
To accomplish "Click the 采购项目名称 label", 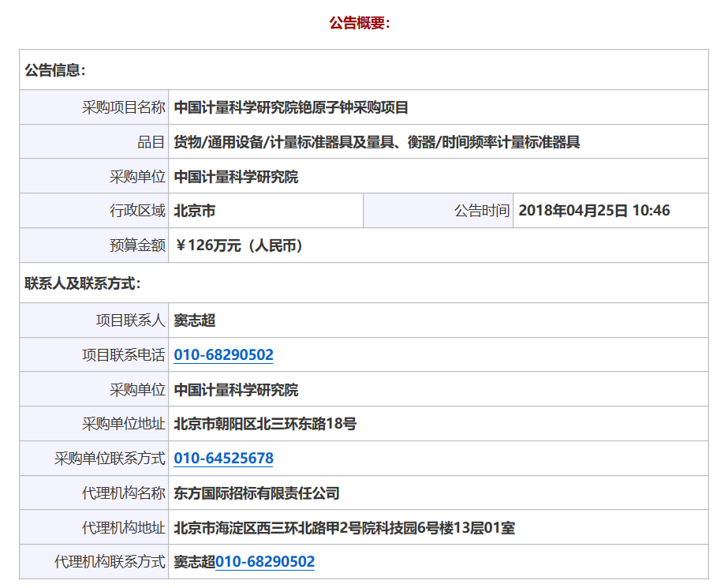I will point(124,107).
